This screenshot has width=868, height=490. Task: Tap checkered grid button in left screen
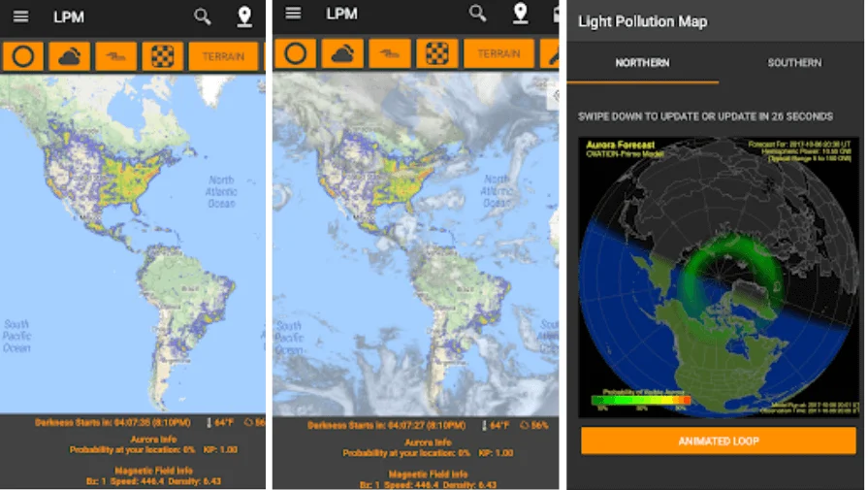coord(162,56)
